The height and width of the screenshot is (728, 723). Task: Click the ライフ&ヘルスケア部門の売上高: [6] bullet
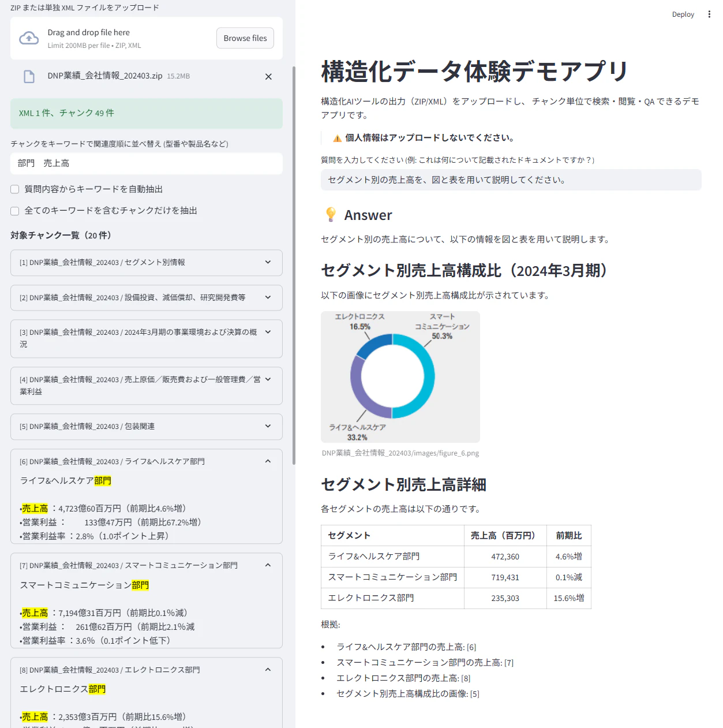(x=406, y=647)
